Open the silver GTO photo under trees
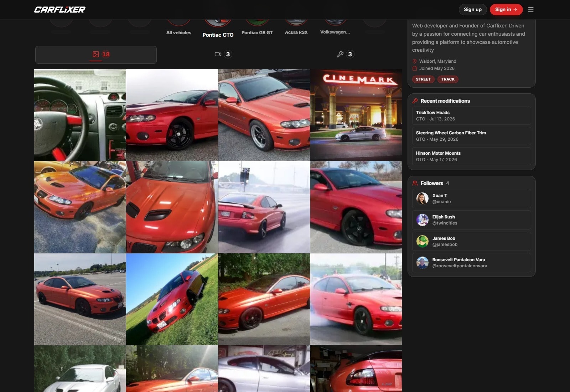Image resolution: width=570 pixels, height=392 pixels. 80,368
